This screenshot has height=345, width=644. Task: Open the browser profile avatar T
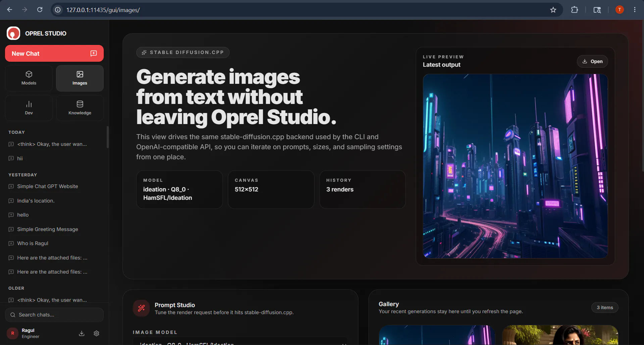(620, 10)
